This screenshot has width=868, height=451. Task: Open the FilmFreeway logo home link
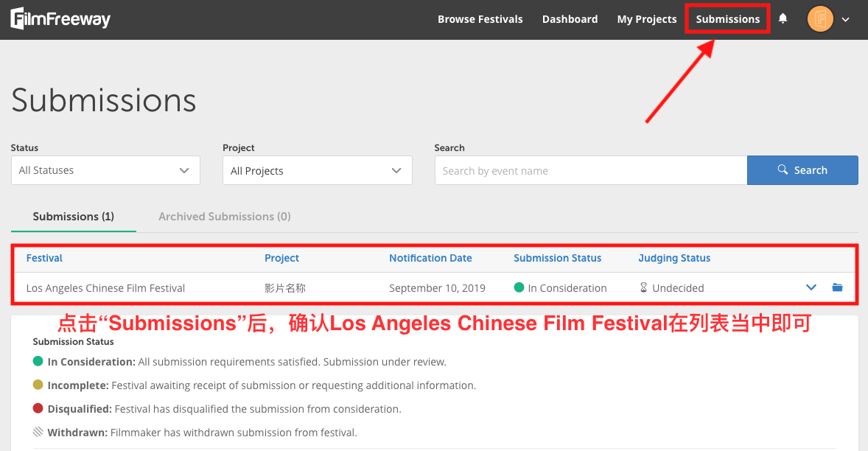[x=60, y=19]
